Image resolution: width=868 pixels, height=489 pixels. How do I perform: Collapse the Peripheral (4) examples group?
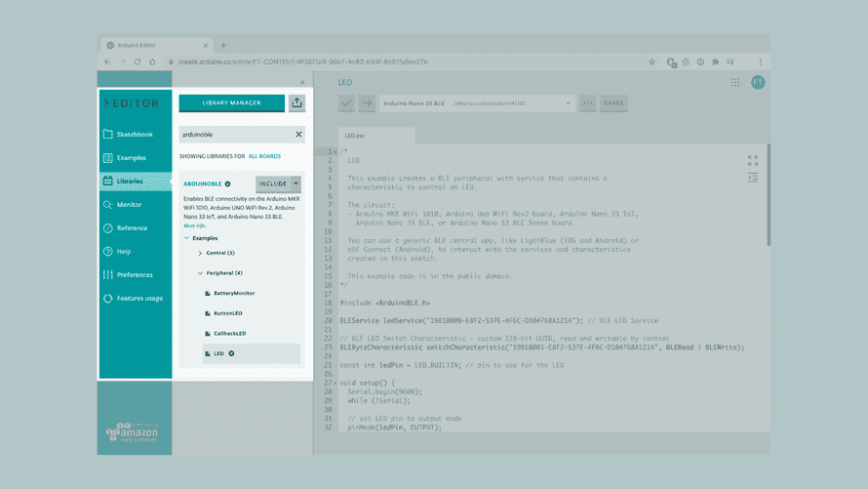tap(200, 273)
